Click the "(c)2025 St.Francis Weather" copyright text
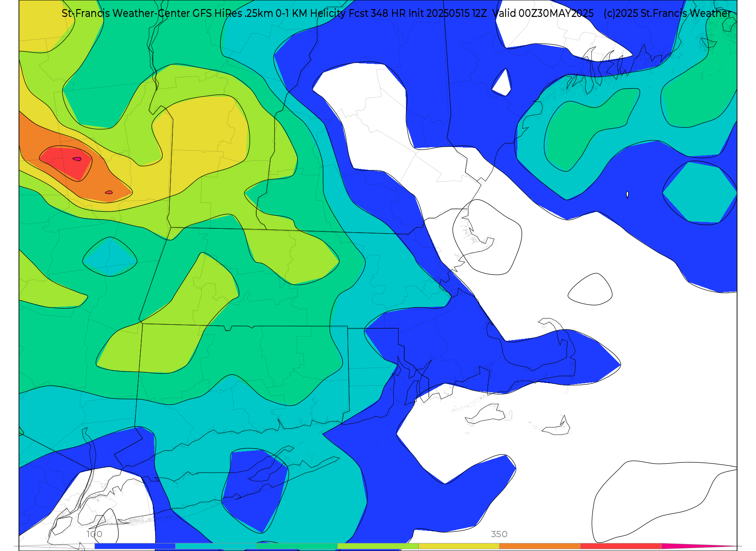 (x=667, y=13)
